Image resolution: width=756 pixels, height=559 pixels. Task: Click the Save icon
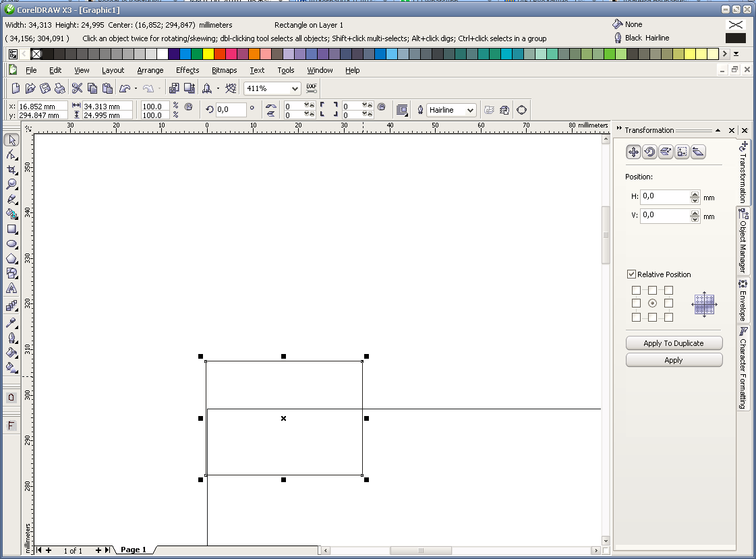[x=45, y=88]
